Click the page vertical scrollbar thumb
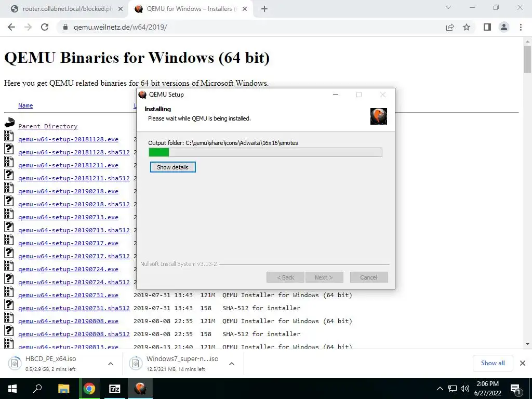The height and width of the screenshot is (399, 532). 527,59
